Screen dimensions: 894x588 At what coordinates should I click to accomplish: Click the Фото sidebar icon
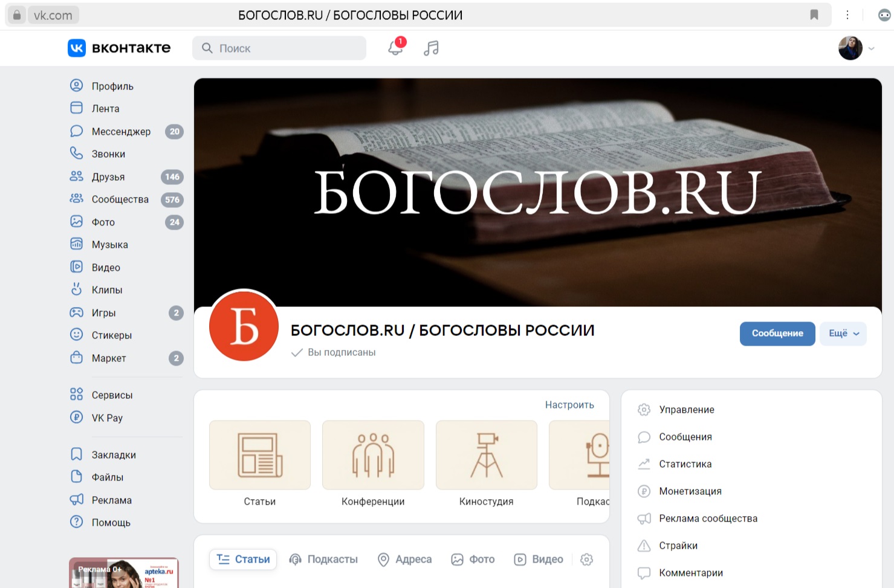pos(77,221)
